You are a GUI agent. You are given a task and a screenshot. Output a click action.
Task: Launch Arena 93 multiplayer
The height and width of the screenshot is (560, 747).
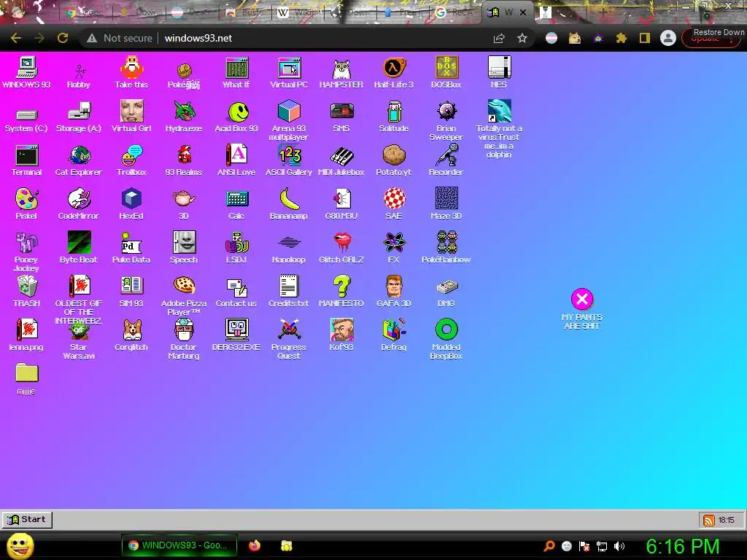click(x=289, y=112)
